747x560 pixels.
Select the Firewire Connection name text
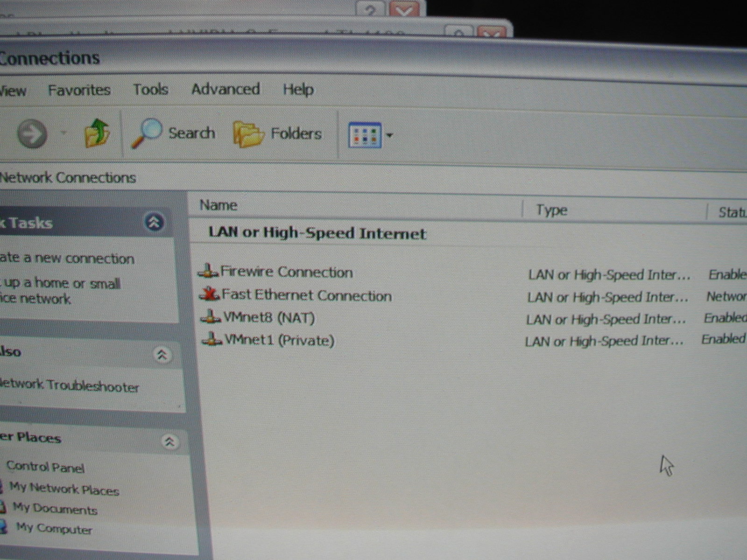pyautogui.click(x=287, y=272)
